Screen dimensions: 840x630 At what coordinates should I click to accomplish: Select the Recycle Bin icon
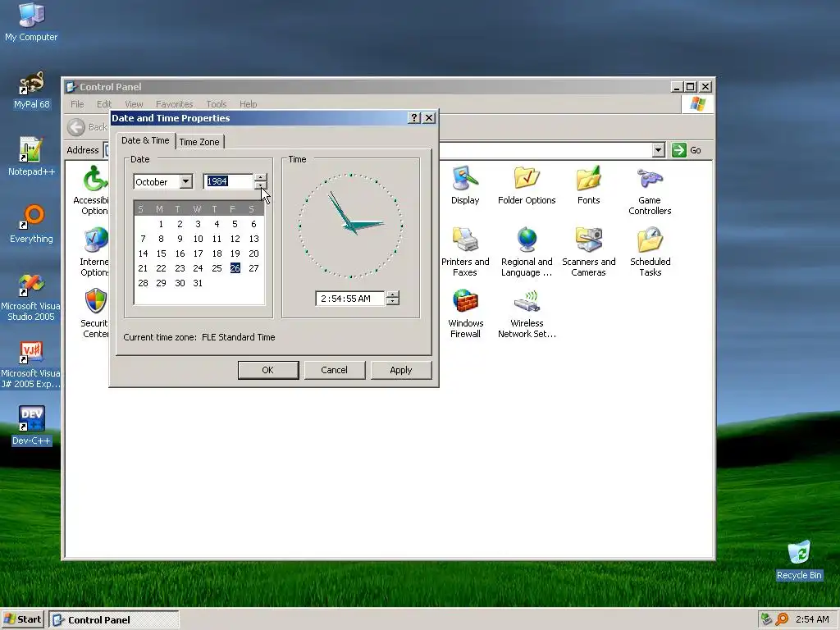tap(799, 560)
